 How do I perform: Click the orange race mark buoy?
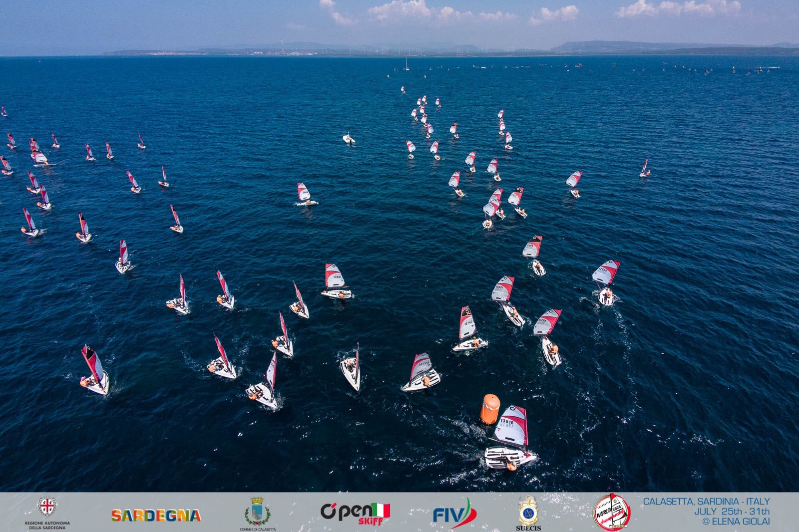[x=490, y=409]
